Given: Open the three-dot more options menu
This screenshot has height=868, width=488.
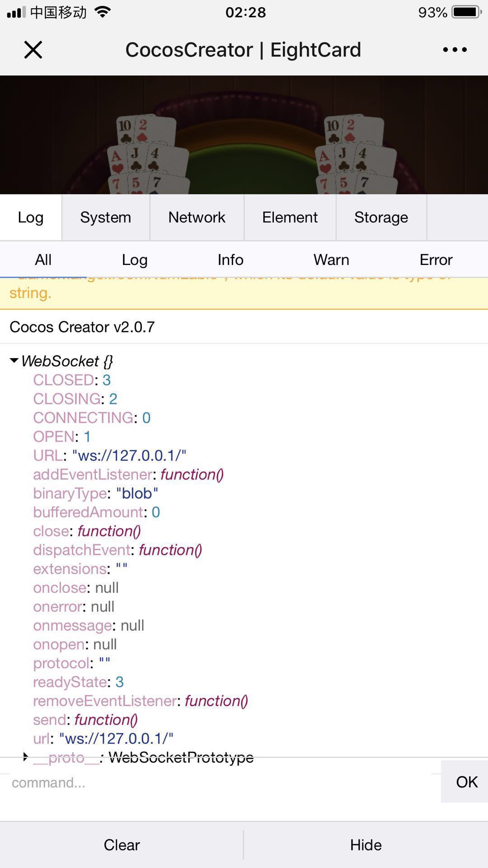Looking at the screenshot, I should pos(455,50).
